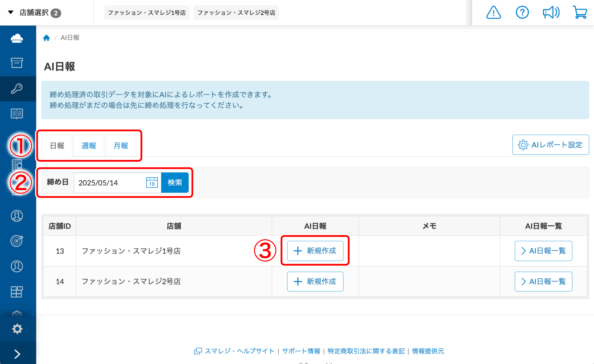Open the shopping cart icon
This screenshot has width=594, height=364.
click(x=580, y=13)
